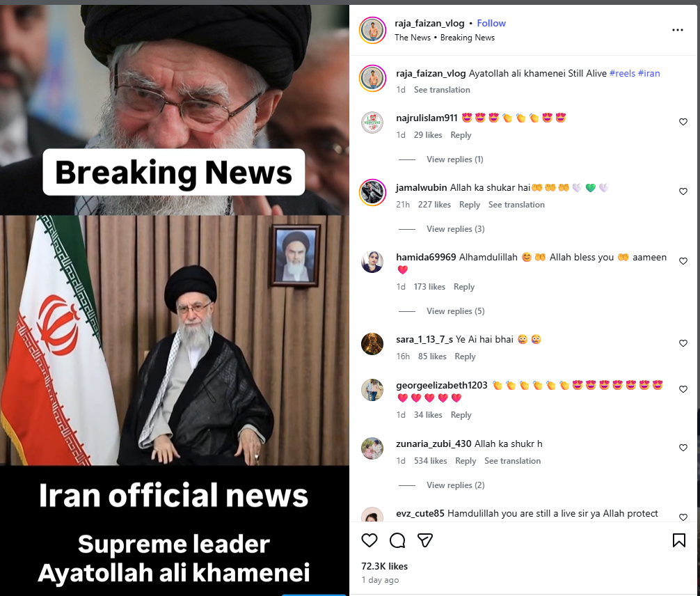The height and width of the screenshot is (596, 700).
Task: Open the three-dot more options menu
Action: (x=677, y=30)
